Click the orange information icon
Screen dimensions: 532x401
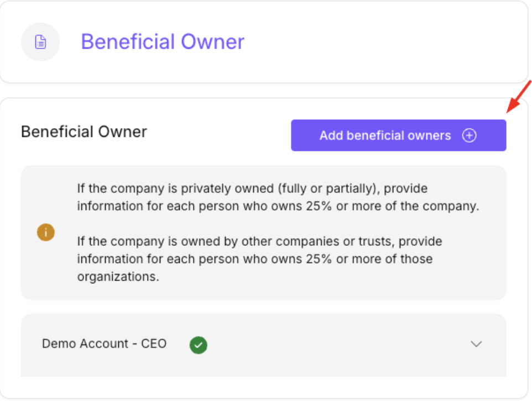coord(46,233)
